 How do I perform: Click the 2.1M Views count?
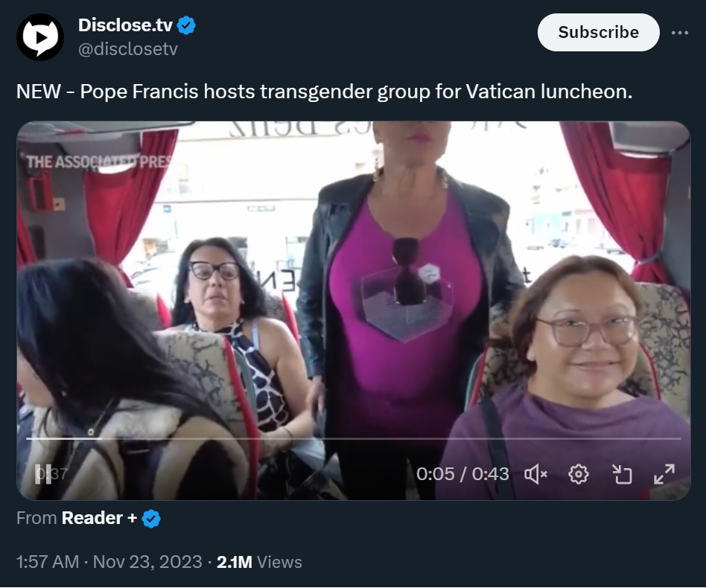click(x=259, y=562)
